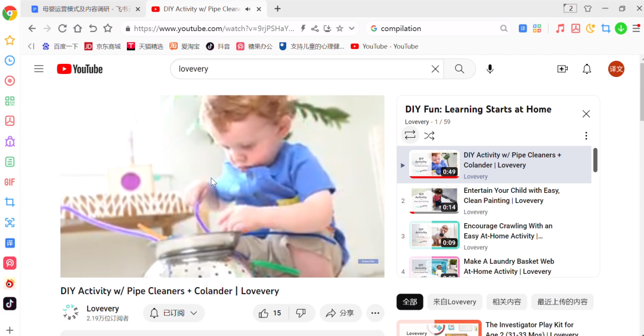Open the sidebar translate tool
Screen dimensions: 644x336
click(x=10, y=243)
